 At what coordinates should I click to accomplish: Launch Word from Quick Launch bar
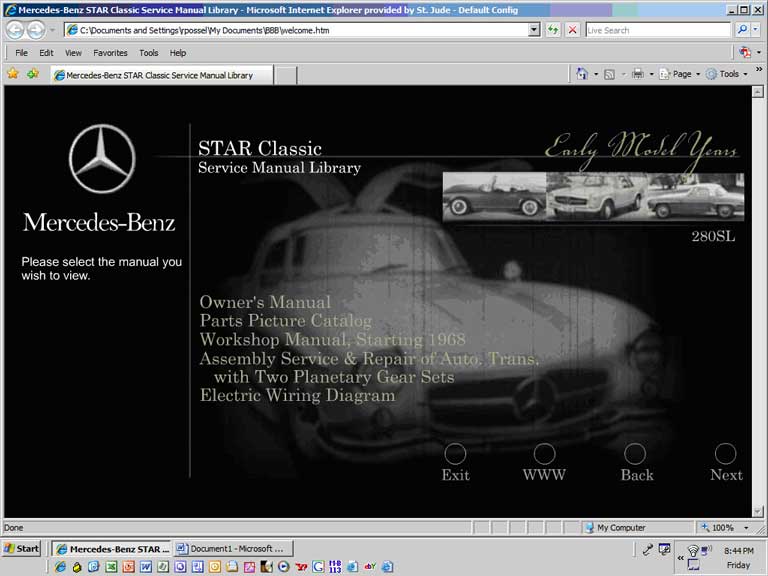145,567
